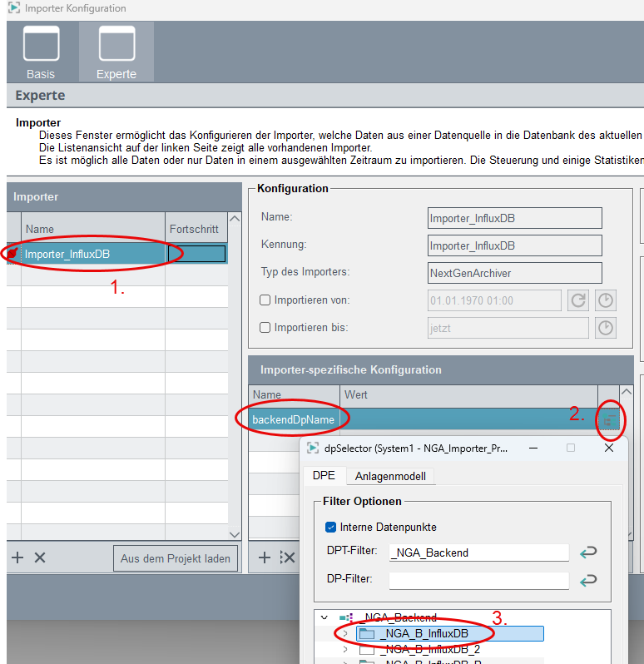Click the Name header in Importer list
This screenshot has height=664, width=644.
[93, 229]
